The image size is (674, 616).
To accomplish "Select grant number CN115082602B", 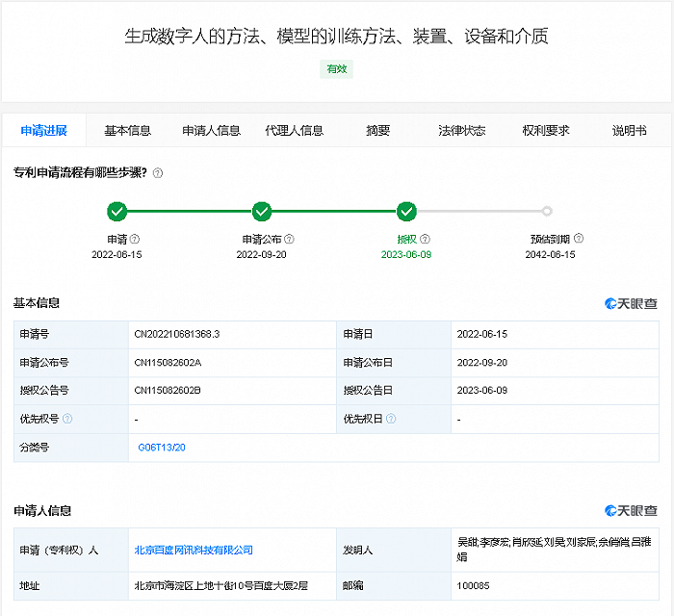I will point(168,391).
